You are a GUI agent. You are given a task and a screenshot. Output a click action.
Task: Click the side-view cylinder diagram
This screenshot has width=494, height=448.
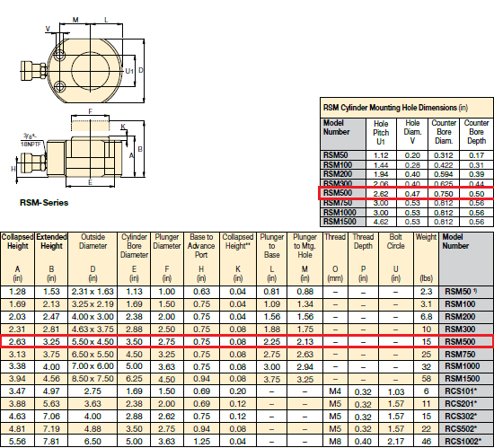tap(81, 149)
